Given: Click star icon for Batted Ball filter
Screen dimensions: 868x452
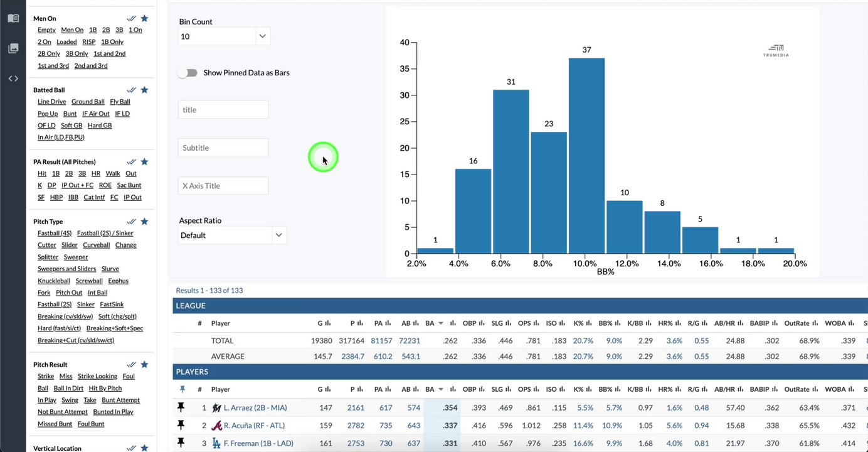Looking at the screenshot, I should click(x=144, y=90).
